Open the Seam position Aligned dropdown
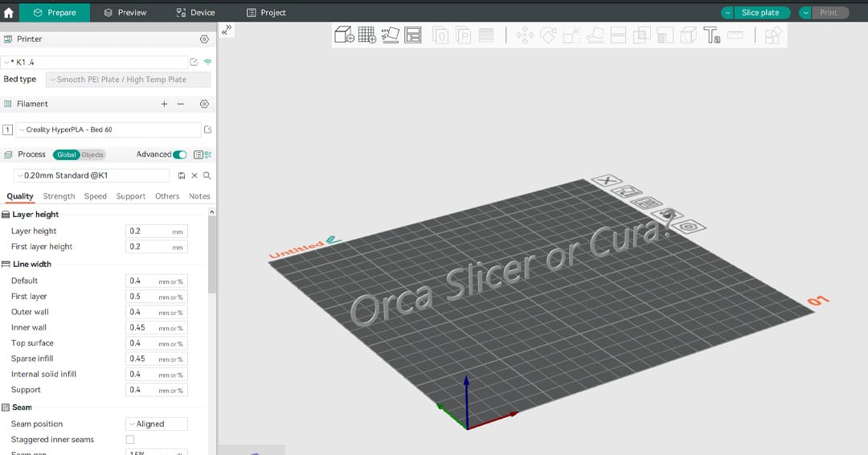 coord(157,424)
